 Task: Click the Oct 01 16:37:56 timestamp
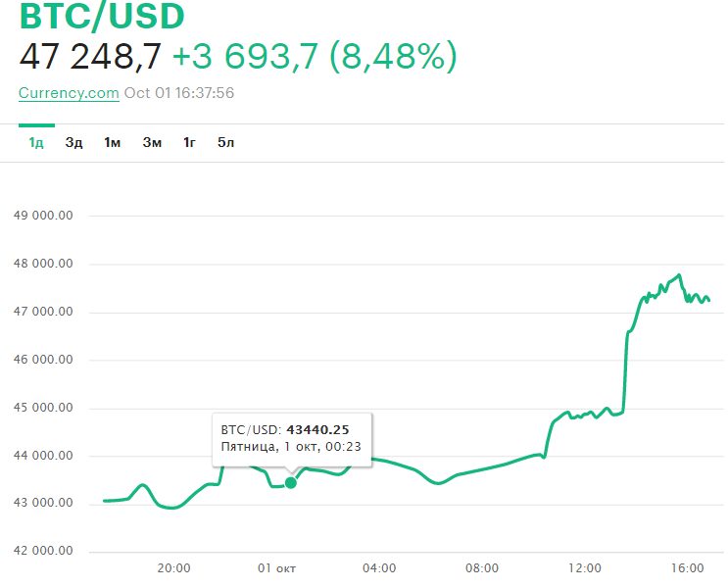179,93
